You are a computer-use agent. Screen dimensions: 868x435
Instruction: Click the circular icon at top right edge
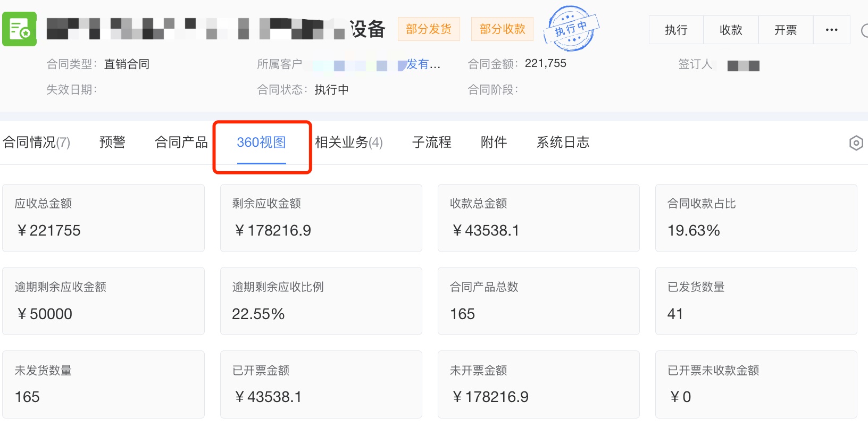tap(864, 31)
